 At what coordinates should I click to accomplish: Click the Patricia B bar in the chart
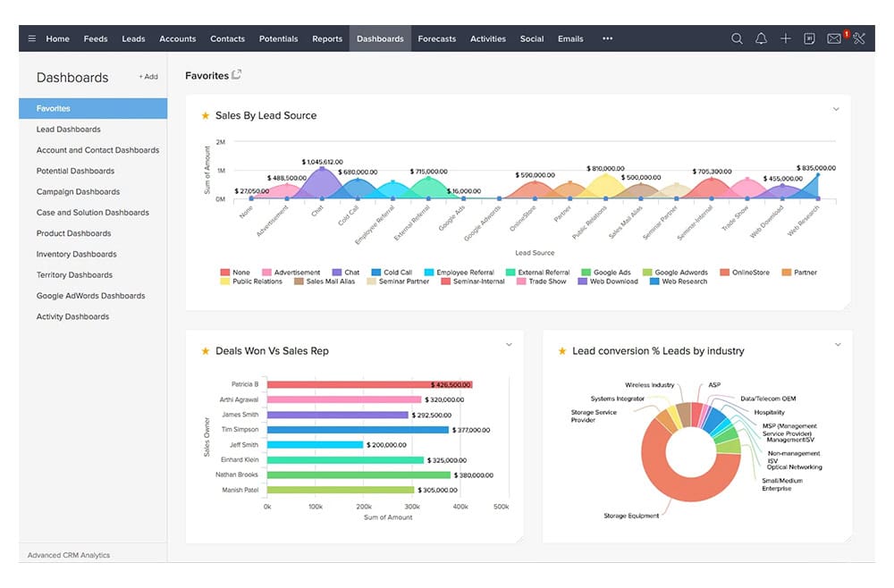(x=368, y=384)
